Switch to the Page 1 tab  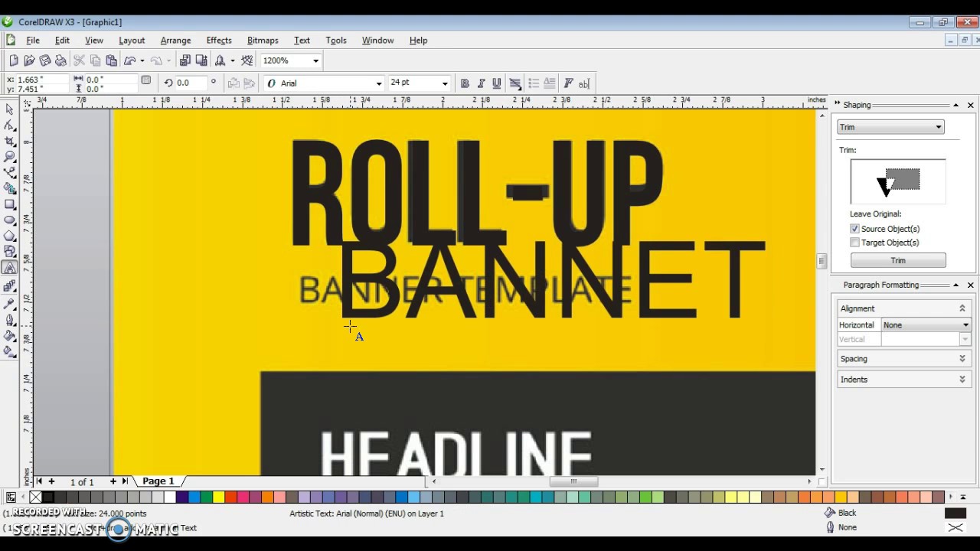click(x=158, y=481)
